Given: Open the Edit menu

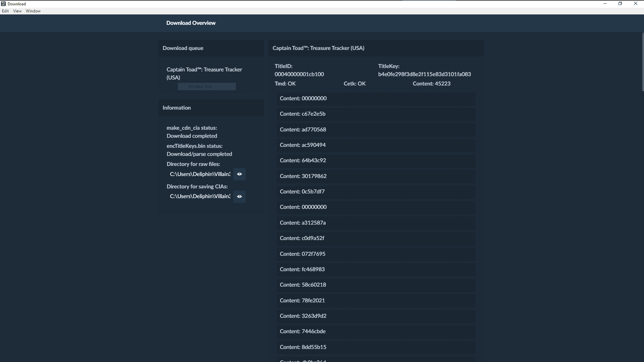Looking at the screenshot, I should click(5, 11).
